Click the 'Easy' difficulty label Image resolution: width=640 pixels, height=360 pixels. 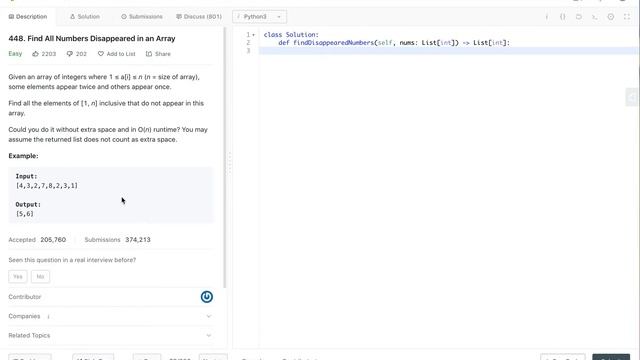tap(15, 54)
